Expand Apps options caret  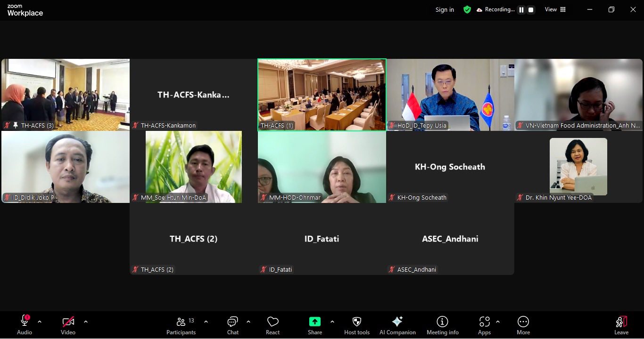tap(498, 322)
